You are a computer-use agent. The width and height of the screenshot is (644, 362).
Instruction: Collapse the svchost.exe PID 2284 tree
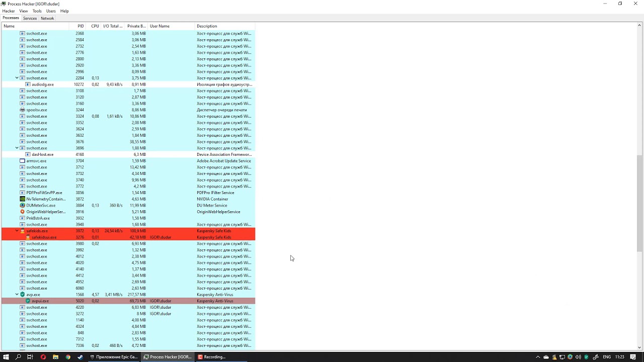(17, 78)
